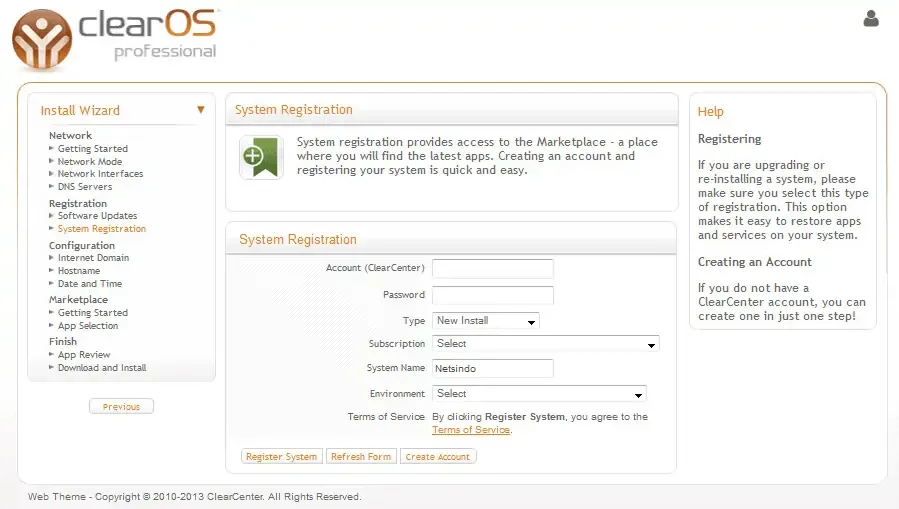Click the Account (ClearCenter) field

tap(492, 268)
